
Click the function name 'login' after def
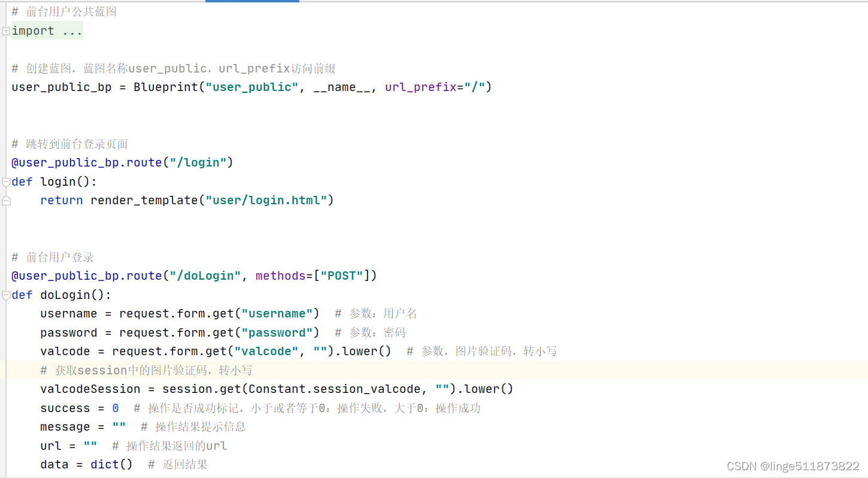click(58, 181)
